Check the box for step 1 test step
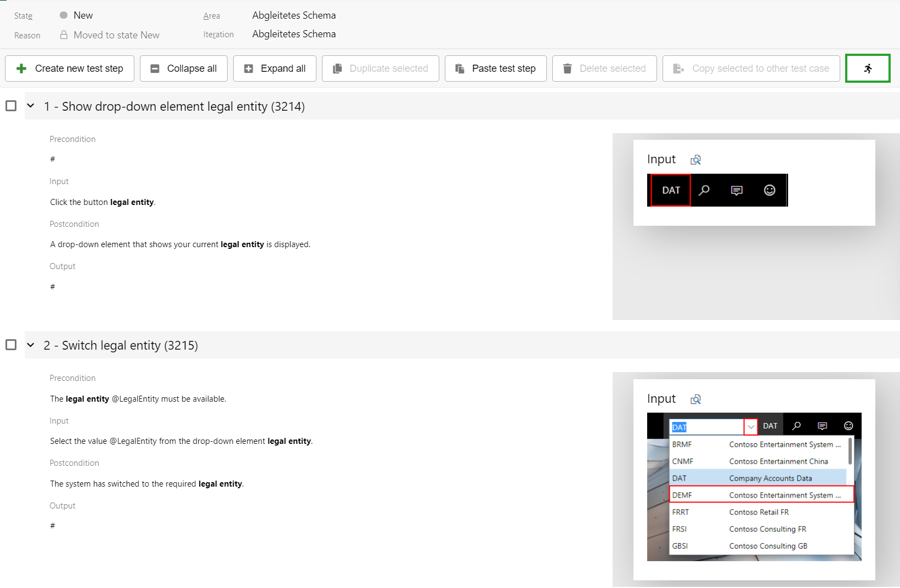The width and height of the screenshot is (900, 588). pyautogui.click(x=11, y=106)
